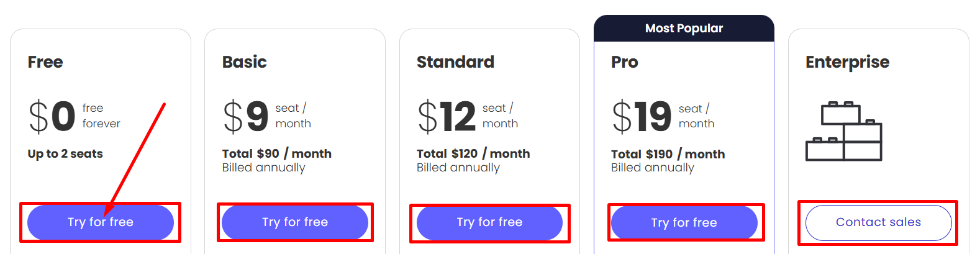Select the Enterprise plan heading
The width and height of the screenshot is (980, 254).
[847, 62]
